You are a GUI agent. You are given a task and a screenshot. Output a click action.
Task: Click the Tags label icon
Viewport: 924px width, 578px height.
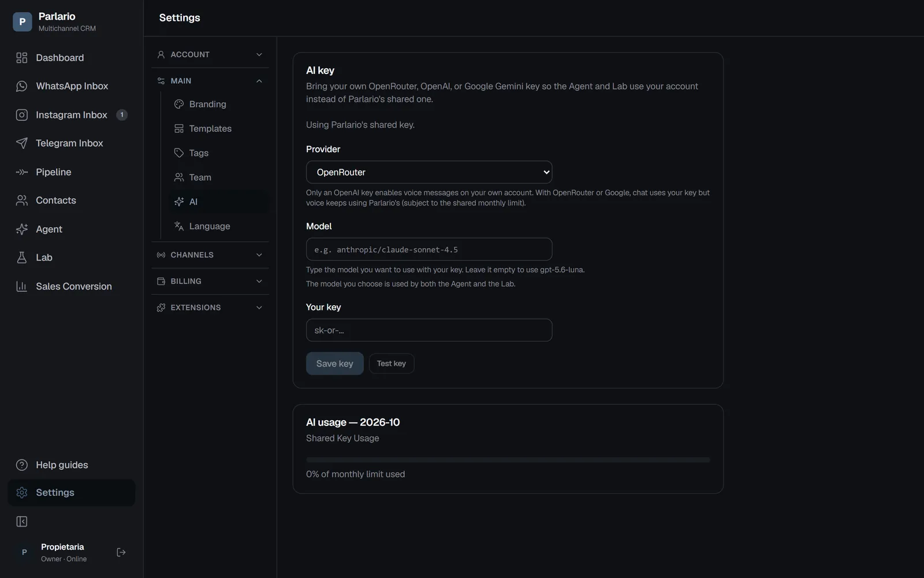coord(179,153)
